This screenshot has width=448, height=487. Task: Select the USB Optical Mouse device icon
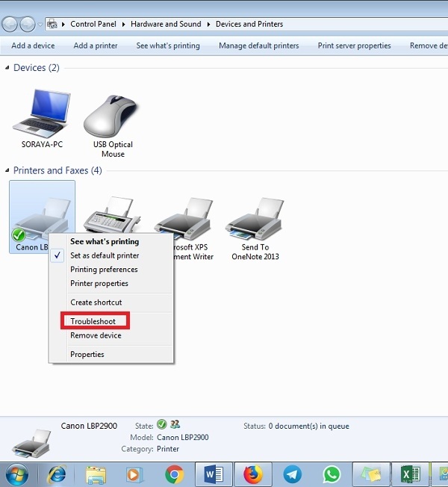click(113, 116)
